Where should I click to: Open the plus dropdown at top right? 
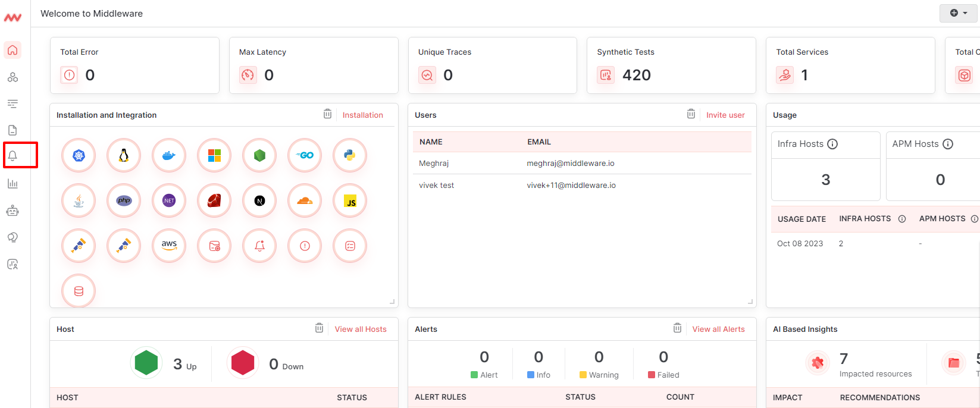[x=958, y=13]
